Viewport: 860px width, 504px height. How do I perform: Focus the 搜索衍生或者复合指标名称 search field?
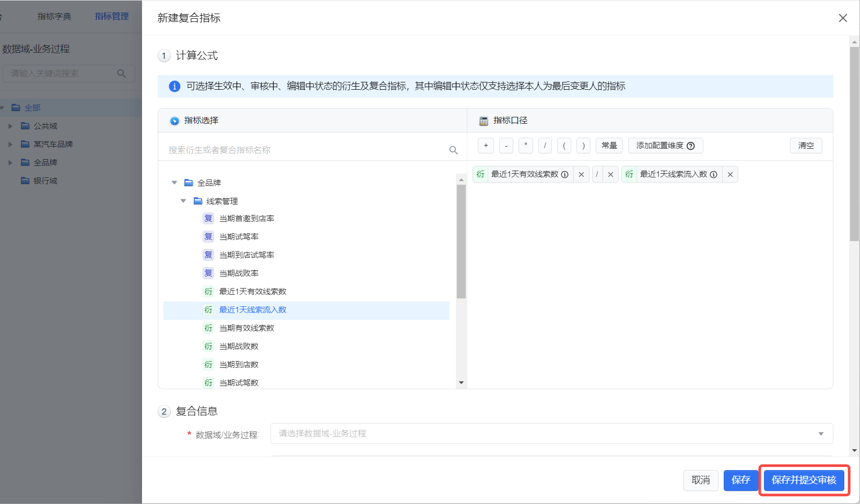point(305,150)
